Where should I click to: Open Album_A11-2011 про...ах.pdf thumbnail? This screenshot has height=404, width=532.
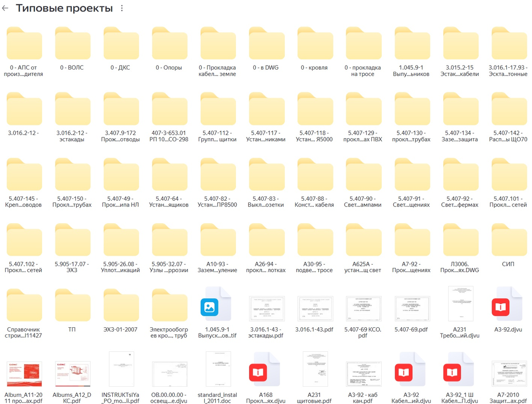[24, 374]
